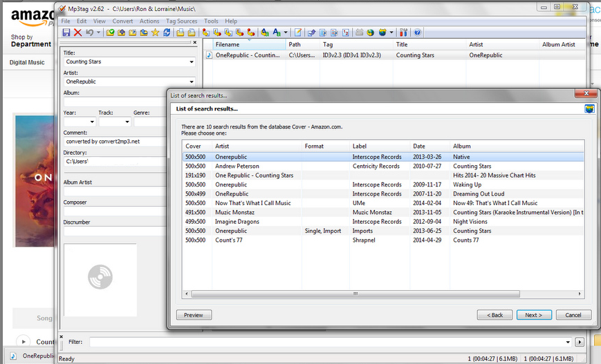
Task: Click the change directory folder-check icon
Action: click(111, 32)
